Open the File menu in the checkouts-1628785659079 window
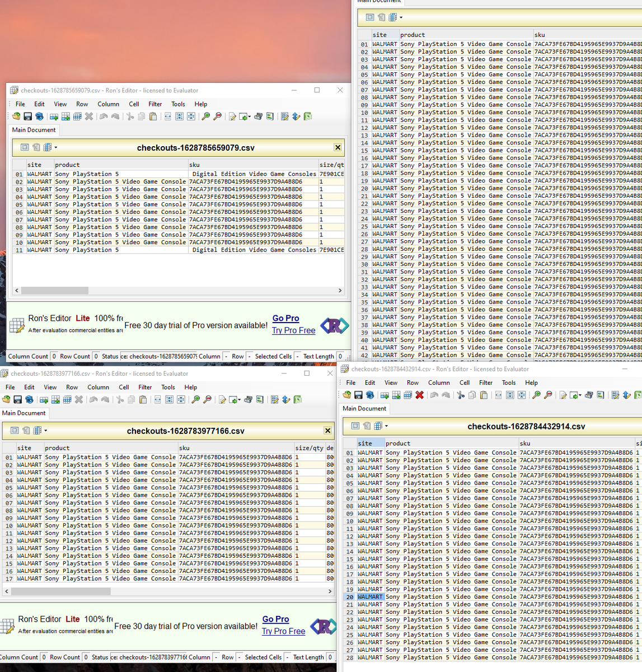The height and width of the screenshot is (672, 642). [20, 104]
